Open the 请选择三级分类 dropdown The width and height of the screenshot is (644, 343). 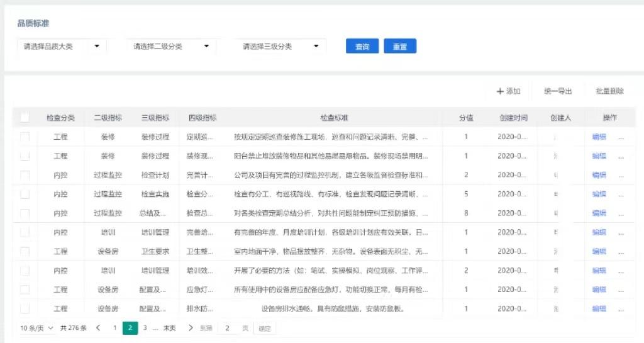tap(281, 47)
